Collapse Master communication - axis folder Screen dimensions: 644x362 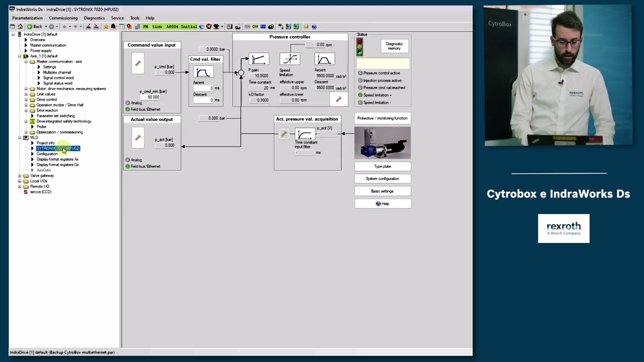pyautogui.click(x=26, y=61)
